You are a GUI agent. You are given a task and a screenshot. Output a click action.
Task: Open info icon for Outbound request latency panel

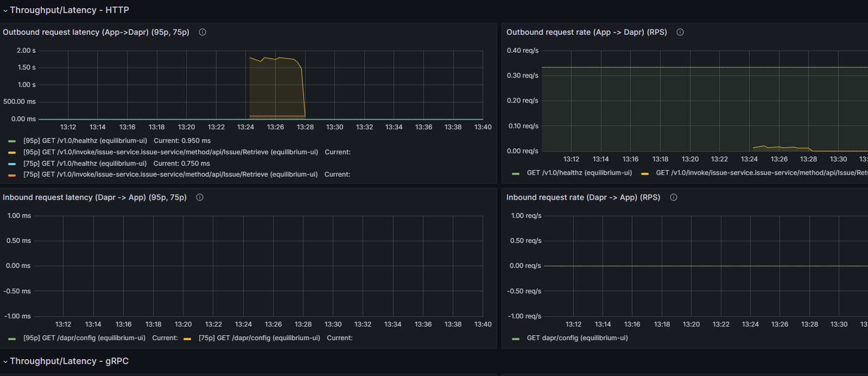[x=202, y=32]
